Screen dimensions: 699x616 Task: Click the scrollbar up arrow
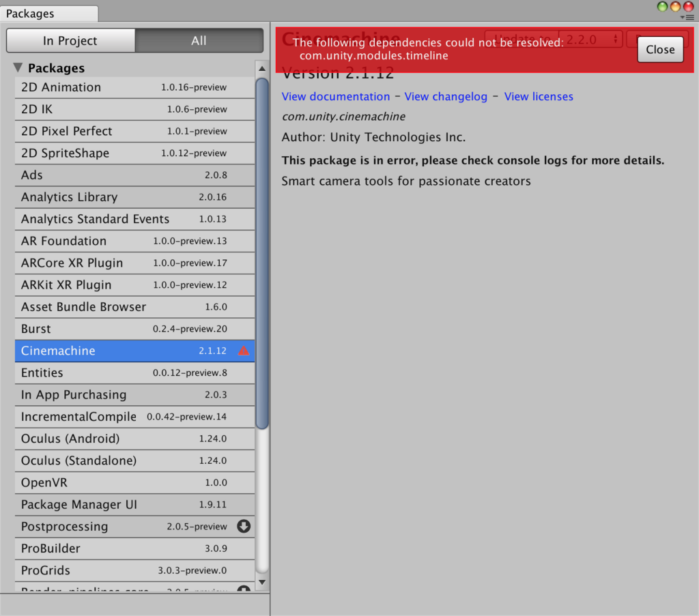click(x=262, y=69)
